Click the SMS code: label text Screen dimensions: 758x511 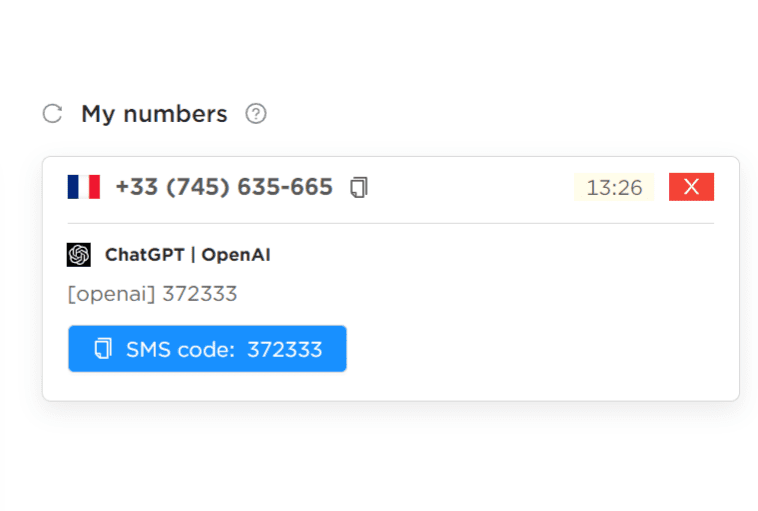click(180, 350)
